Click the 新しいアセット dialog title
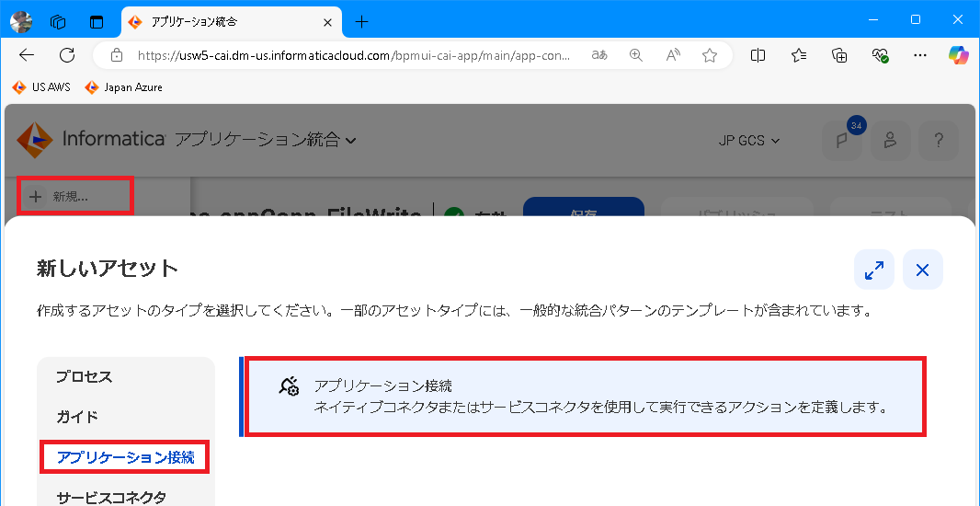Viewport: 980px width, 506px height. pos(108,269)
